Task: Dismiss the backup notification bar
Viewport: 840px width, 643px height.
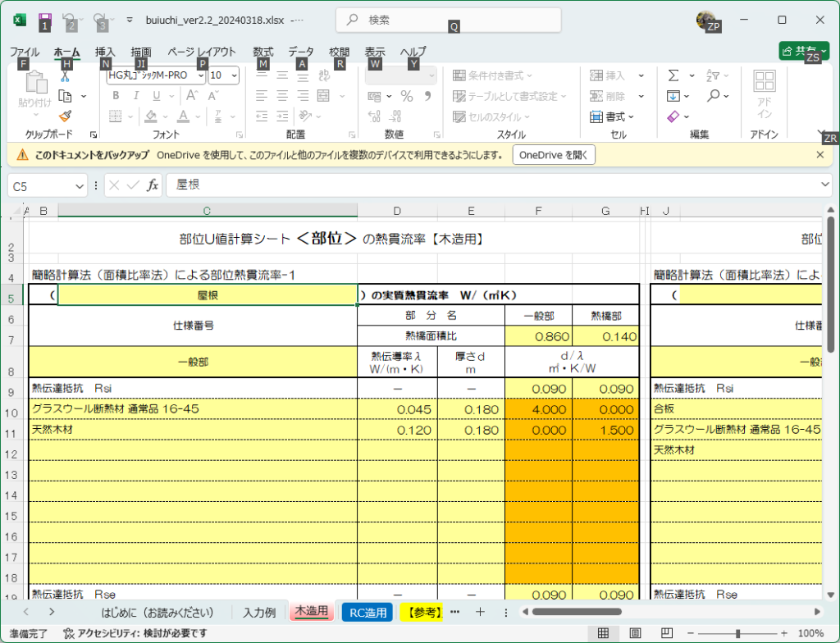Action: click(x=820, y=155)
